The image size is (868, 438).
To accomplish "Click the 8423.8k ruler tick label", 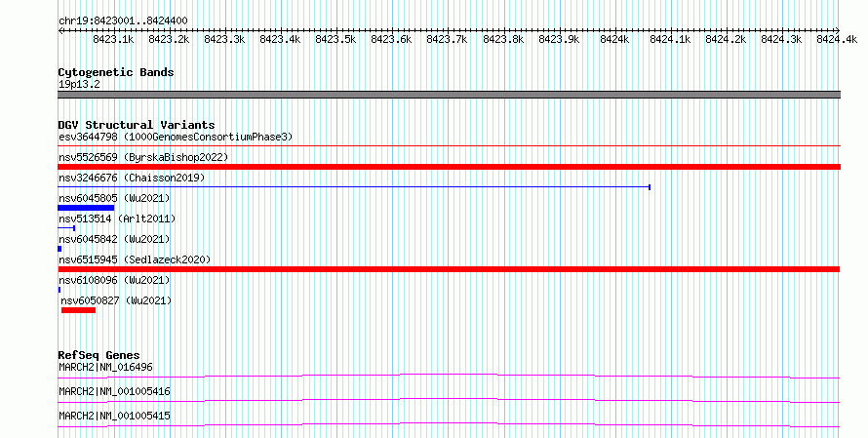I will pos(502,39).
